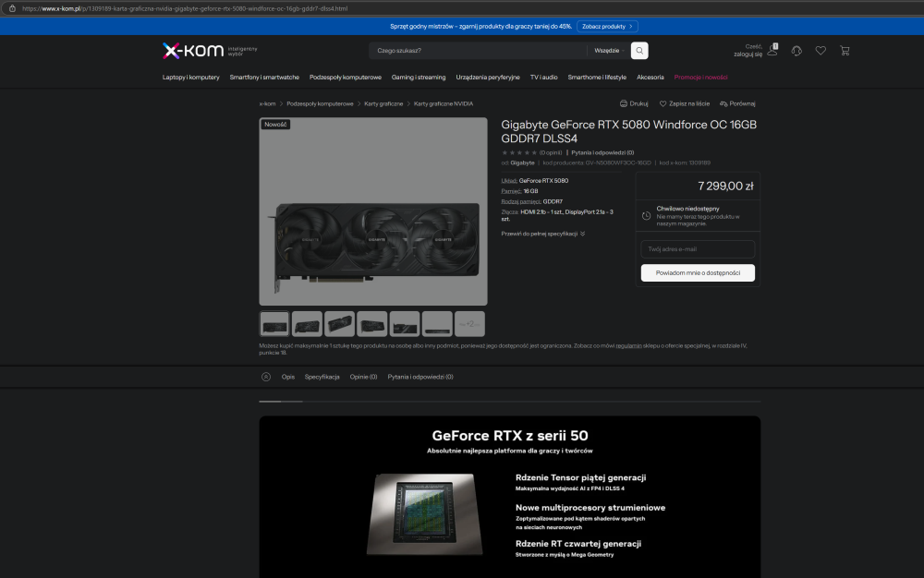
Task: Open the Podzespoły komputerowe menu item
Action: tap(346, 78)
